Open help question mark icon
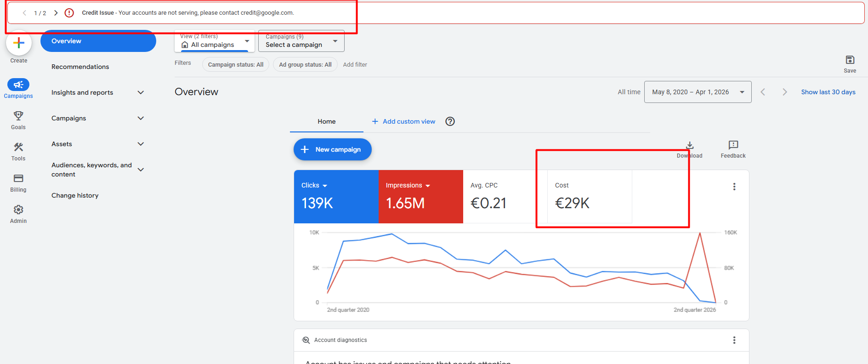Screen dimensions: 868x364 [x=450, y=121]
